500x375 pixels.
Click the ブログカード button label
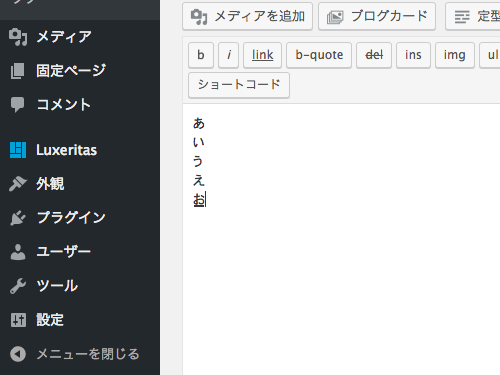click(389, 16)
